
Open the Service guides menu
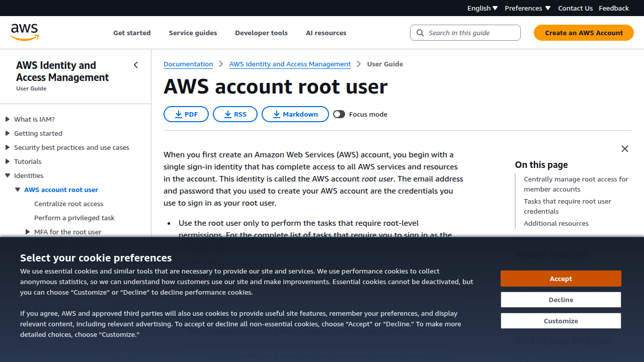click(x=193, y=33)
